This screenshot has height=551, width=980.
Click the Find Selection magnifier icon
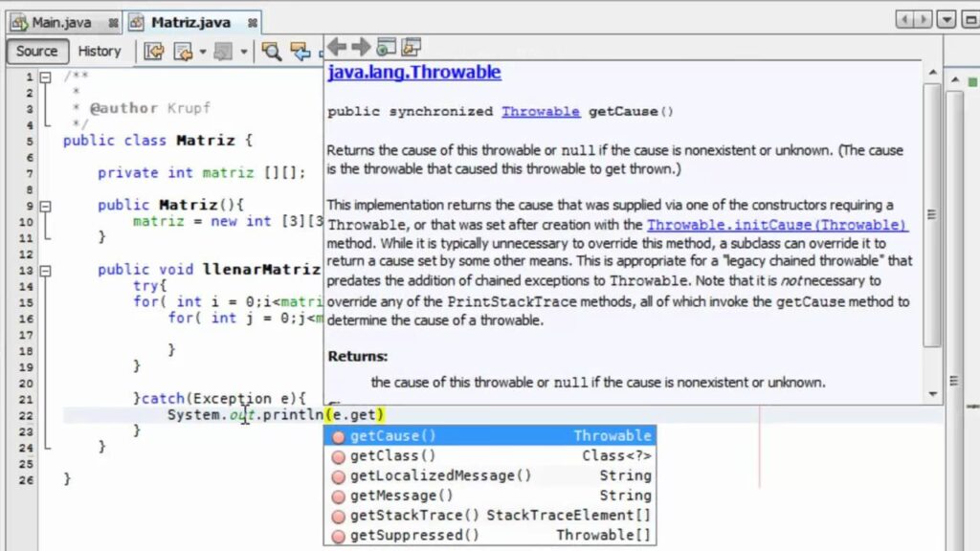[x=272, y=52]
